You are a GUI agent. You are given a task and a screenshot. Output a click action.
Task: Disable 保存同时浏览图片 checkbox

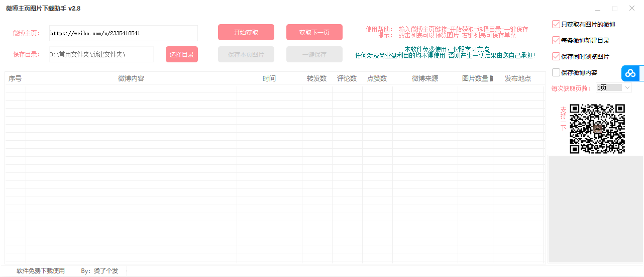(x=556, y=56)
